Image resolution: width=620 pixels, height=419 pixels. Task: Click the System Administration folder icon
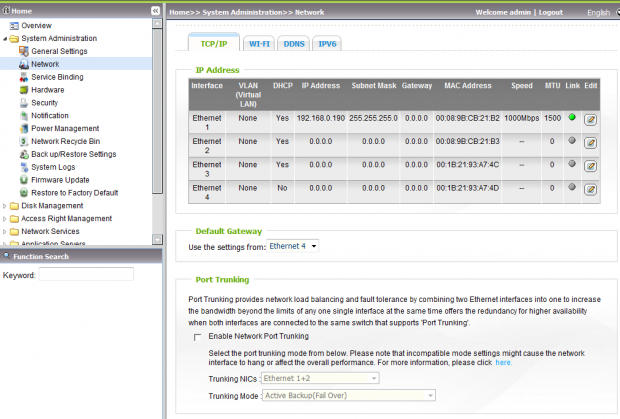(14, 39)
